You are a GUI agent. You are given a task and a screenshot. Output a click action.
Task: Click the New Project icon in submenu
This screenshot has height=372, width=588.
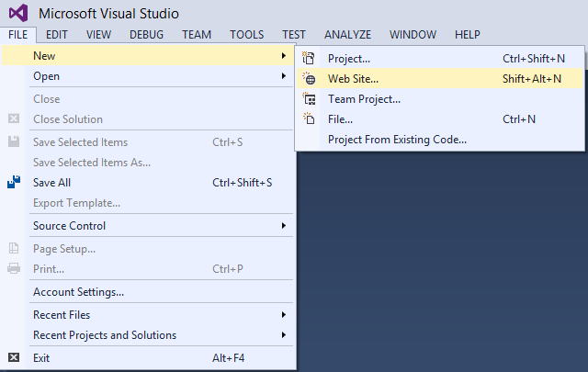(x=309, y=58)
